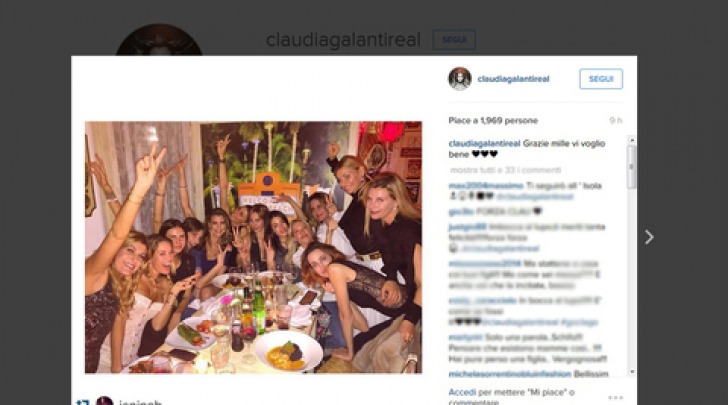This screenshot has height=405, width=728.
Task: Click the background SEGUI follow button
Action: coord(454,39)
